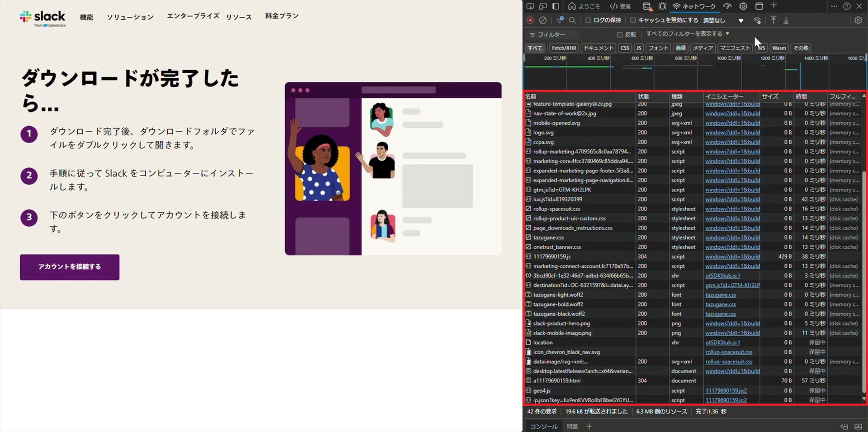Sort by the 名前 column header
This screenshot has height=432, width=868.
[x=580, y=96]
